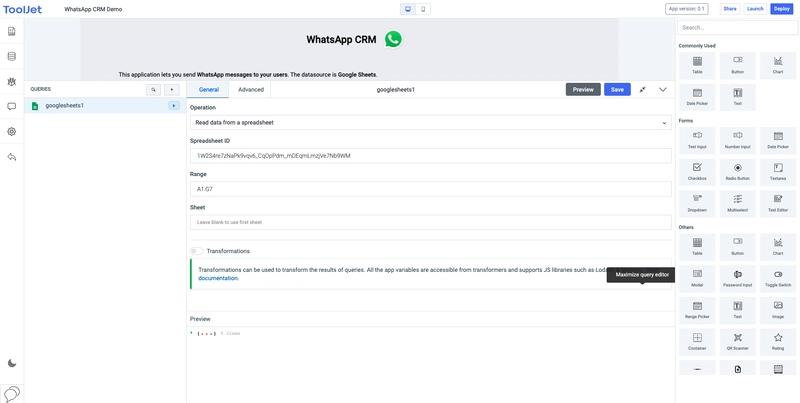This screenshot has width=800, height=403.
Task: Deploy the application
Action: coord(782,9)
